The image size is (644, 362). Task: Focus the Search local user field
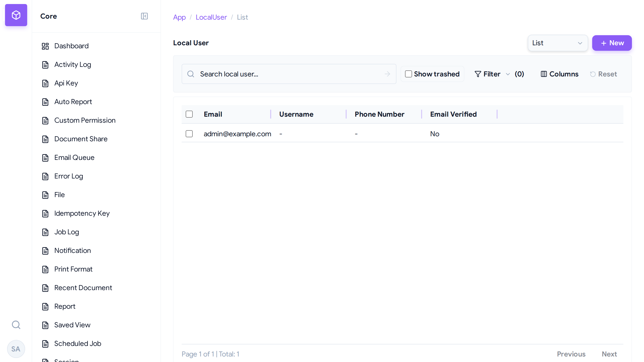pyautogui.click(x=289, y=74)
